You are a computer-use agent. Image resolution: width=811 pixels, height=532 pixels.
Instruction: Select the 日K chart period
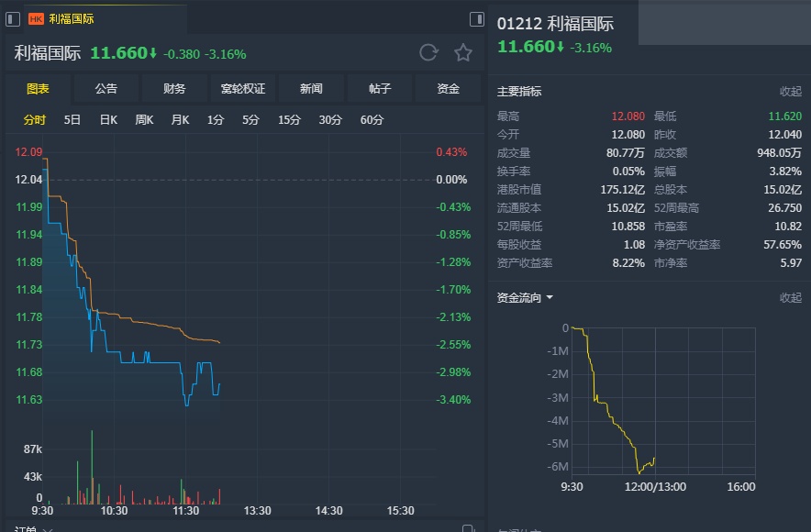(x=108, y=120)
